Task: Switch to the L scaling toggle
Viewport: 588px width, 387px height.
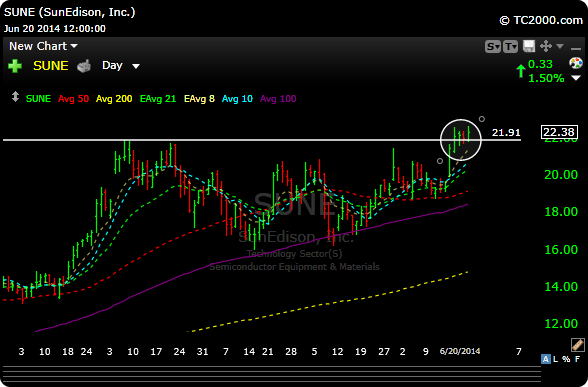Action: click(555, 359)
